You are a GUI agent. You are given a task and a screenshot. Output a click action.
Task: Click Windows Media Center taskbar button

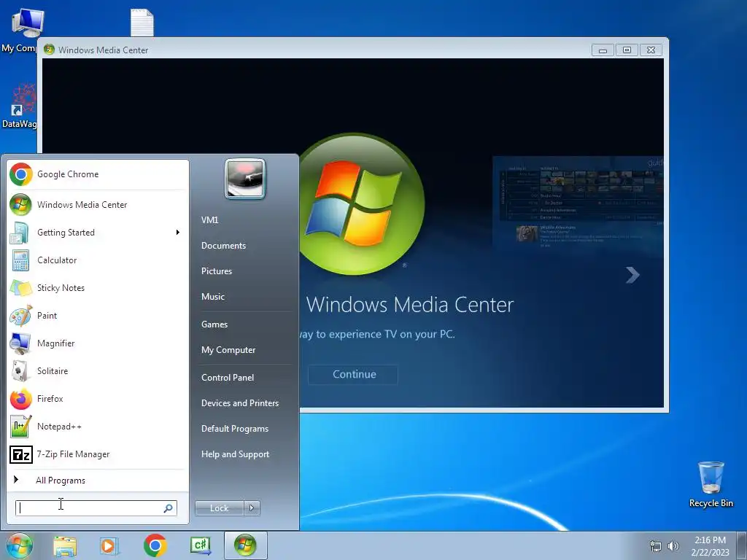tap(245, 545)
